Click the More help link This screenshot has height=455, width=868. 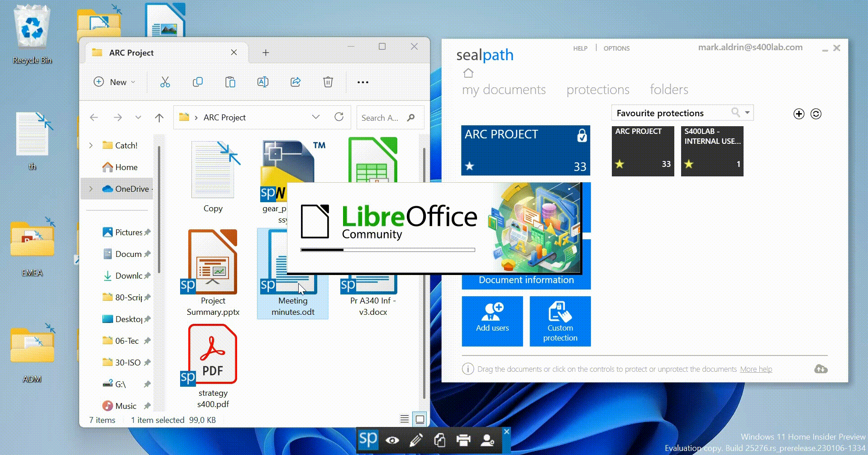[755, 369]
